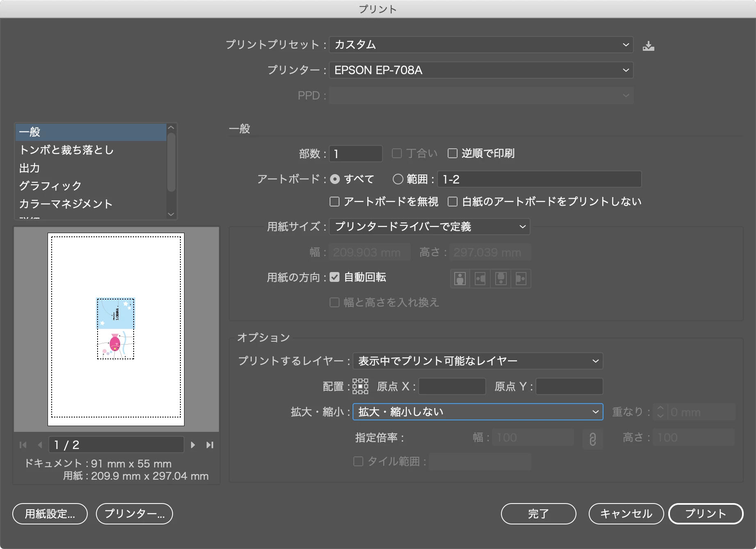Image resolution: width=756 pixels, height=549 pixels.
Task: Select トンボと裁ち落とし category
Action: 91,150
